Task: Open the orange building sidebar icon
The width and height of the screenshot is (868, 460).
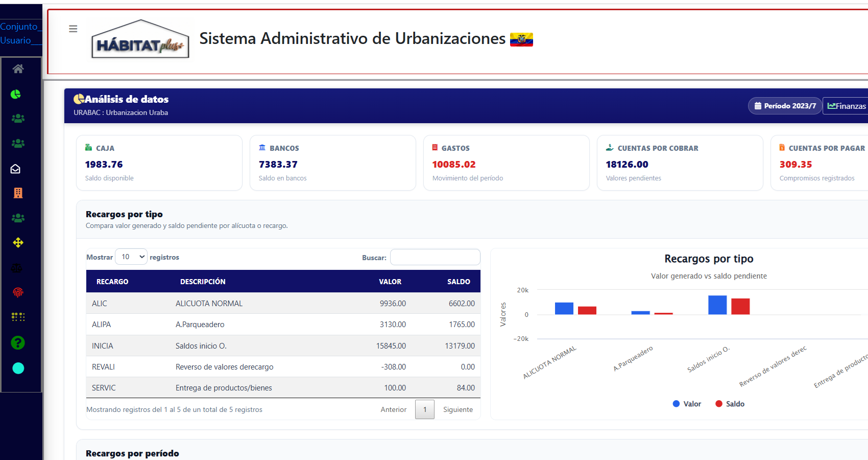Action: pos(18,193)
